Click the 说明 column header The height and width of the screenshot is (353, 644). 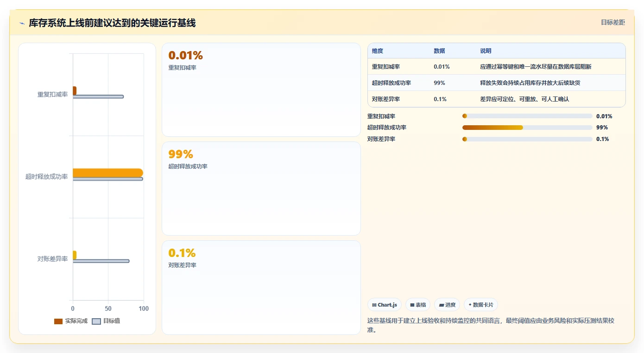(486, 51)
